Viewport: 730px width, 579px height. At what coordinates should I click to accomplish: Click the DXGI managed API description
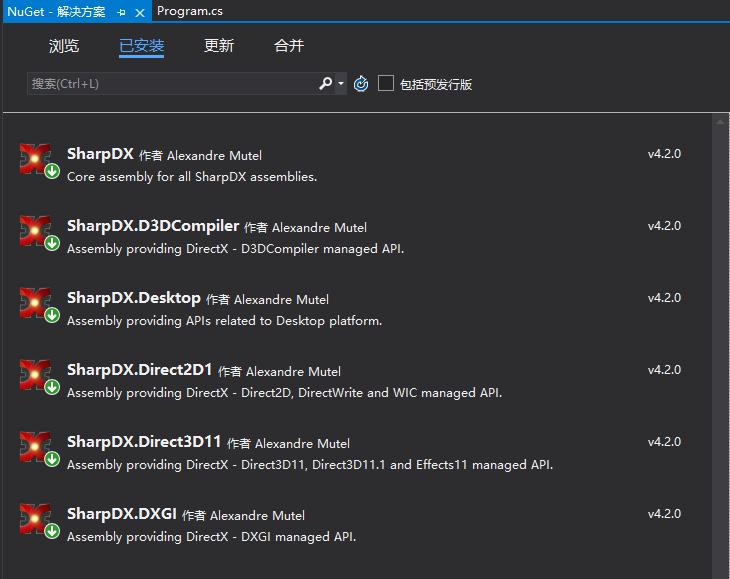(211, 537)
